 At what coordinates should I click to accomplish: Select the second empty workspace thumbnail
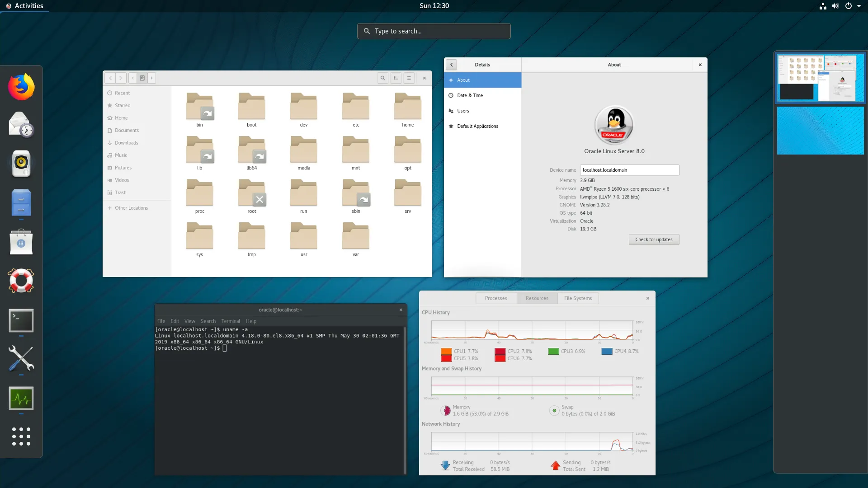coord(820,131)
